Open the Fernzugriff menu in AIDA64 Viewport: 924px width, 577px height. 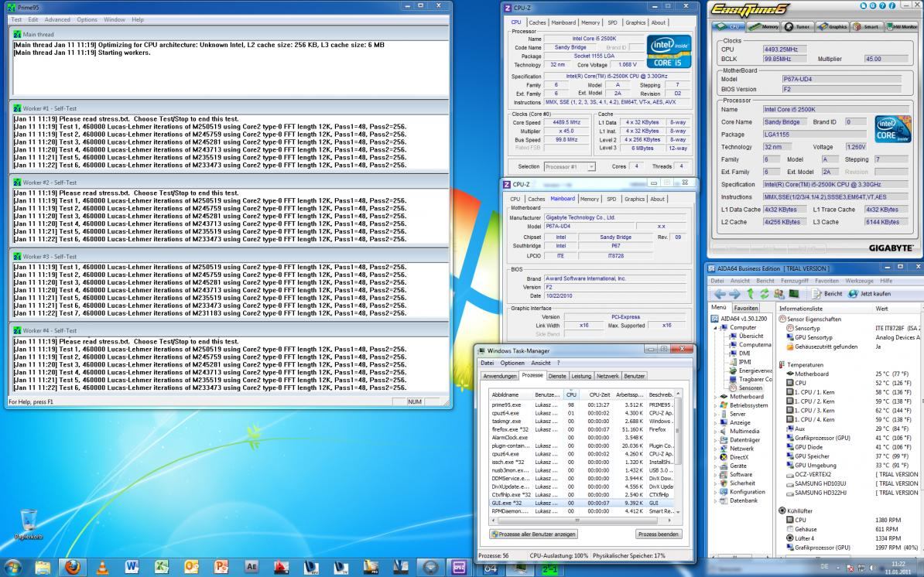794,281
